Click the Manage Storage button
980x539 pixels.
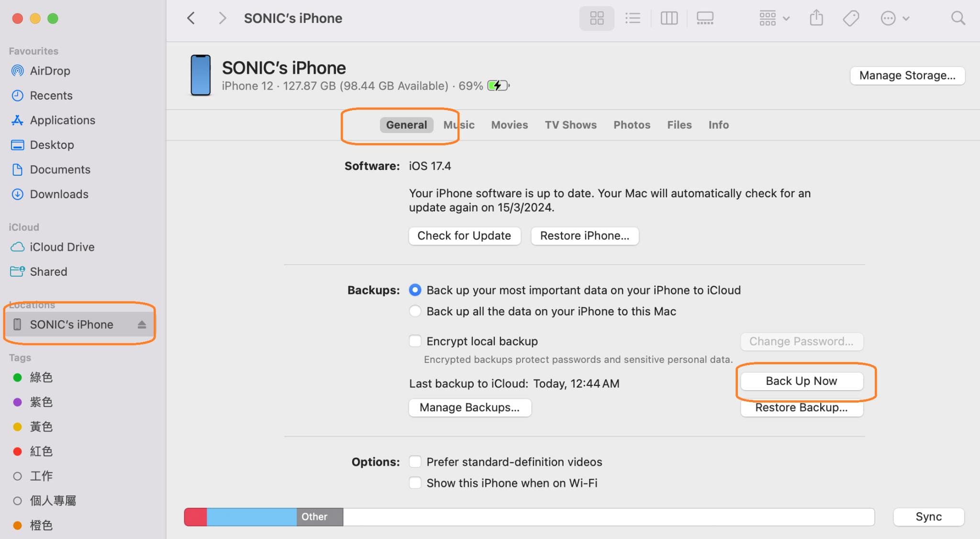pos(907,76)
